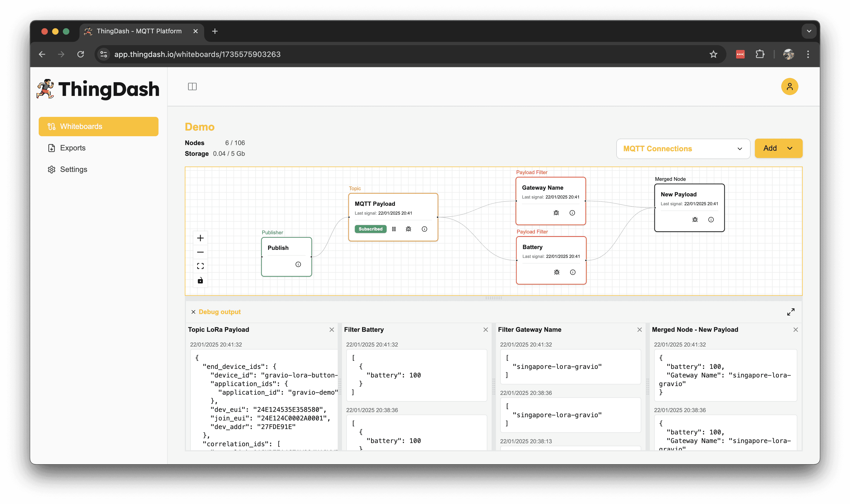Open browser tab list chevron
This screenshot has height=504, width=850.
pyautogui.click(x=809, y=31)
